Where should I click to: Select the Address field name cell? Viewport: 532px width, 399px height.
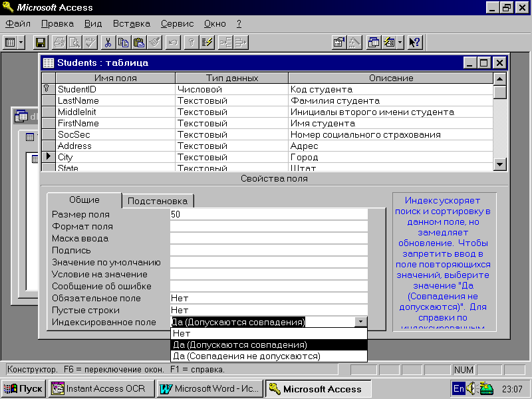coord(115,146)
